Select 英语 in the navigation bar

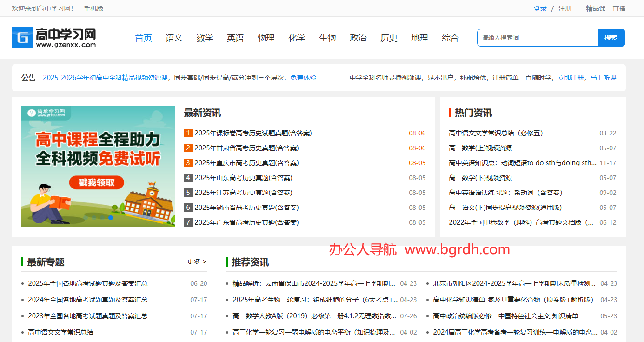coord(235,38)
